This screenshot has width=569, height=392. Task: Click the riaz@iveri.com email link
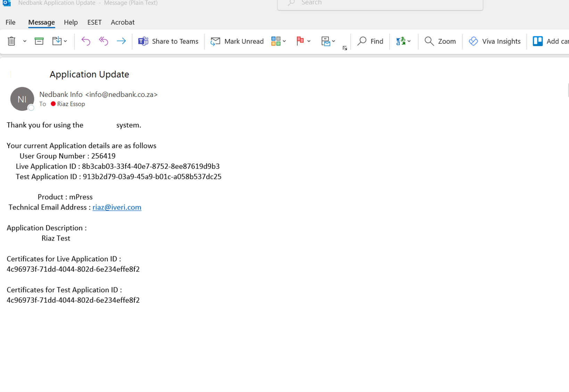point(117,207)
